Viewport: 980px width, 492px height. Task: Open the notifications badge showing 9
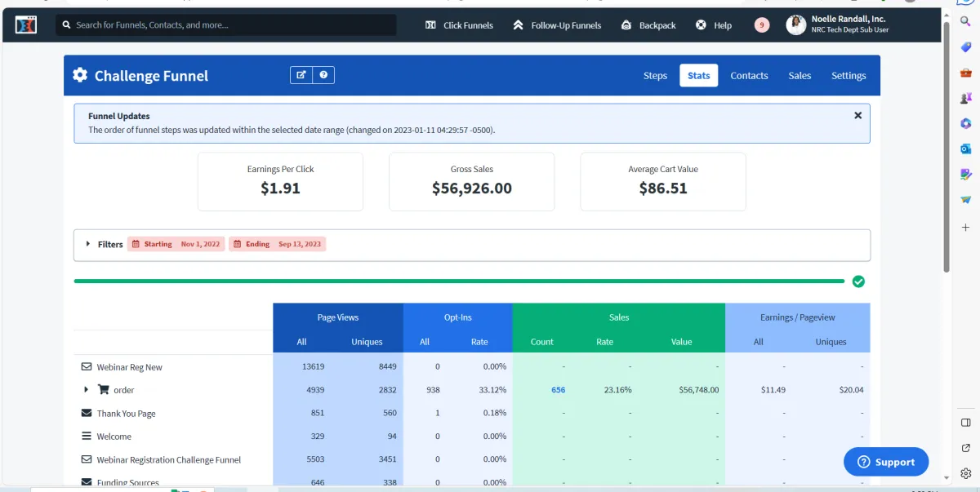point(762,25)
